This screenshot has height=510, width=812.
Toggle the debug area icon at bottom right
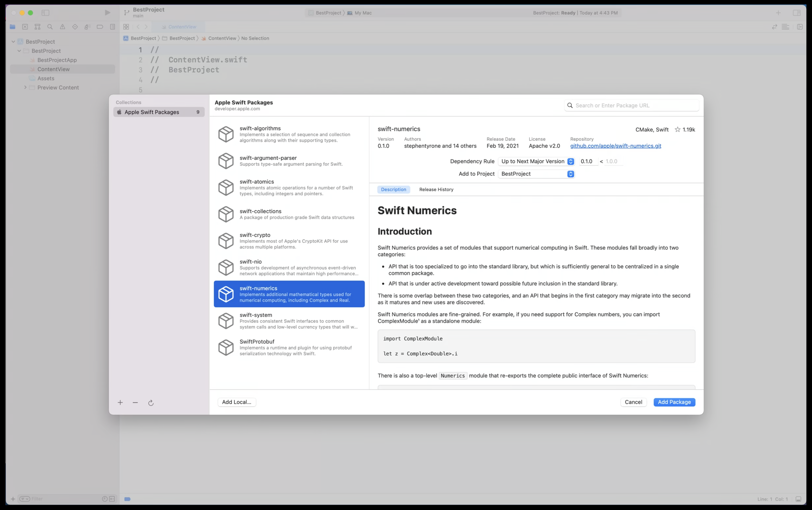point(798,499)
